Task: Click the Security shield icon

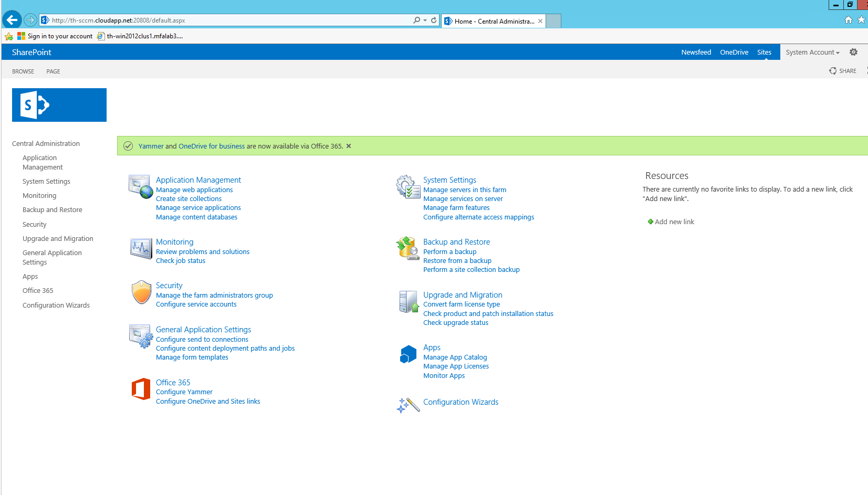Action: point(141,292)
